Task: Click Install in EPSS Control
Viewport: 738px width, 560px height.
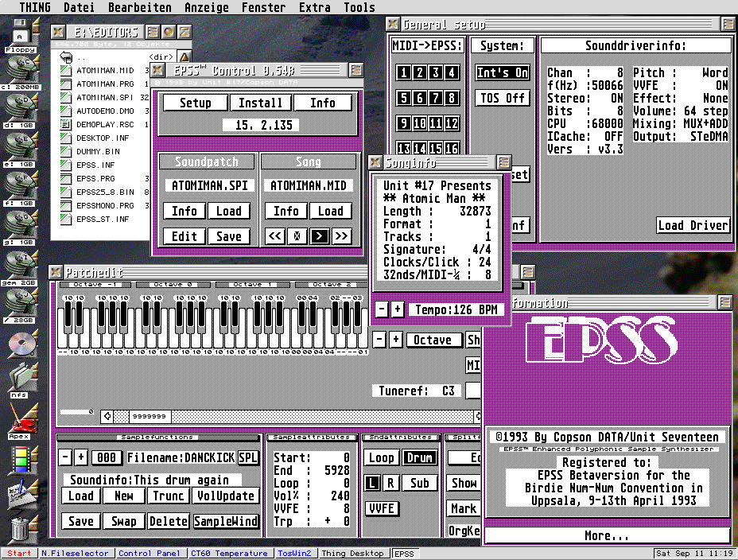Action: click(260, 103)
